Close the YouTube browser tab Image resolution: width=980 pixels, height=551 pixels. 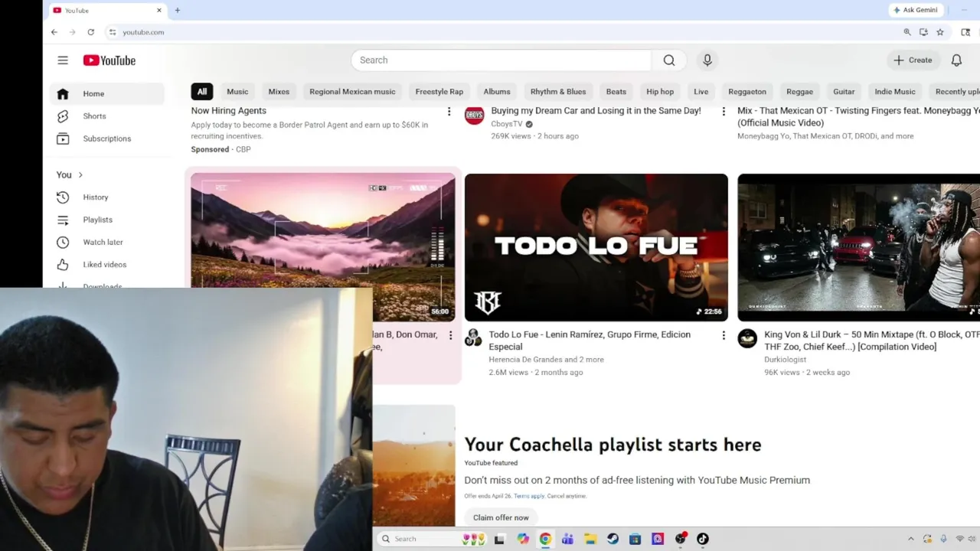[159, 11]
